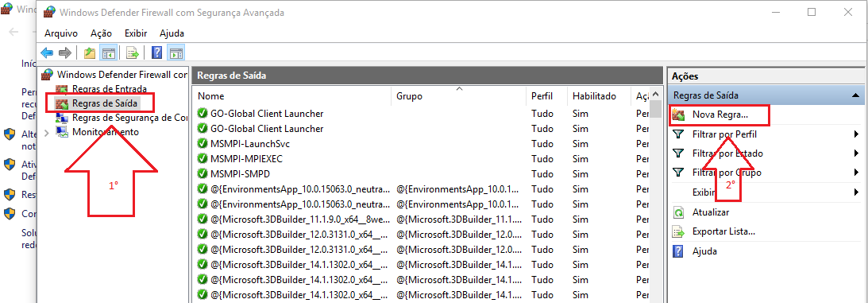Click the rules list scrollbar up arrow
The image size is (868, 303).
tap(655, 95)
